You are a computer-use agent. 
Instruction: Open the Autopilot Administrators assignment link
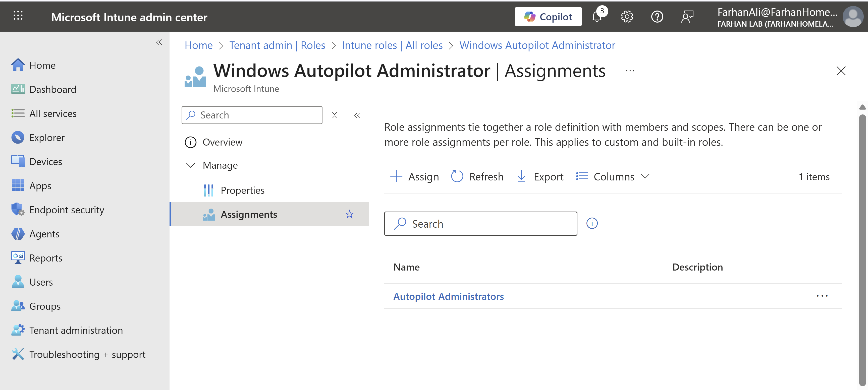point(448,296)
